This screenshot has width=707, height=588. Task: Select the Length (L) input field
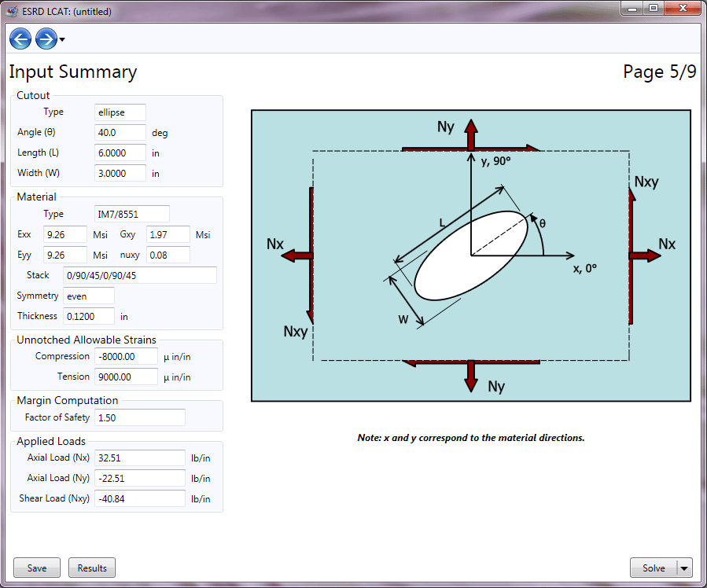point(120,153)
